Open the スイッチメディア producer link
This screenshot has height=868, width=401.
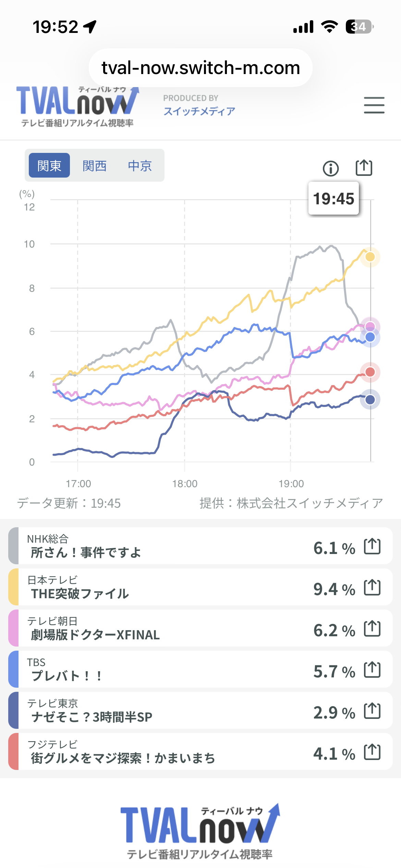[x=199, y=111]
